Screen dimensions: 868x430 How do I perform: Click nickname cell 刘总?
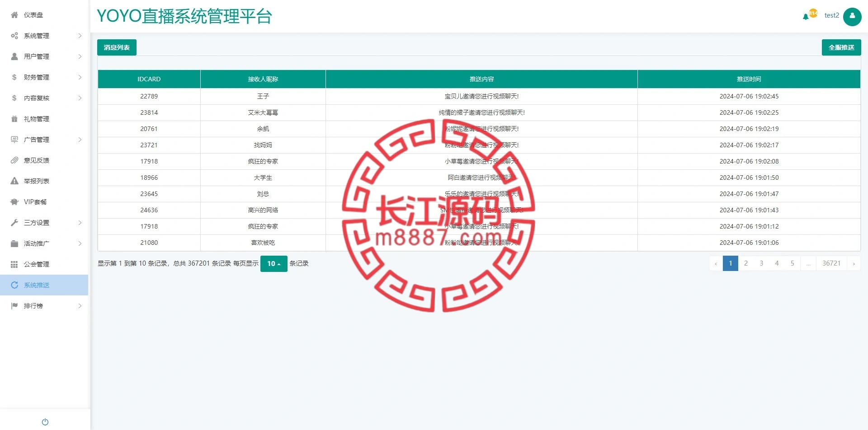(x=263, y=194)
